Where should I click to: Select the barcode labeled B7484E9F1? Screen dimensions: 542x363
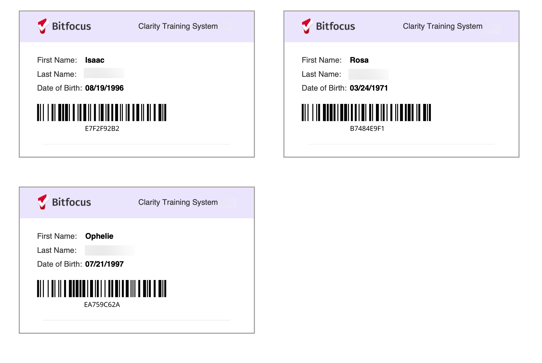(x=366, y=112)
